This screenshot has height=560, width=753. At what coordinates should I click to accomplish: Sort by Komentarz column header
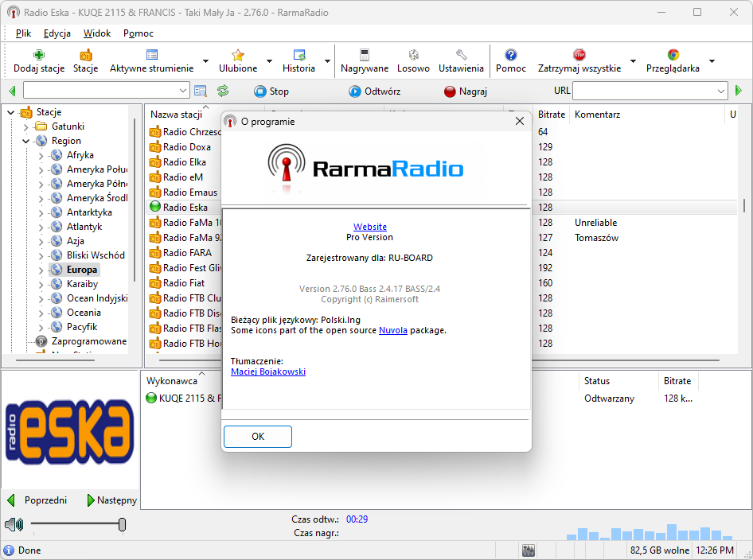click(646, 115)
